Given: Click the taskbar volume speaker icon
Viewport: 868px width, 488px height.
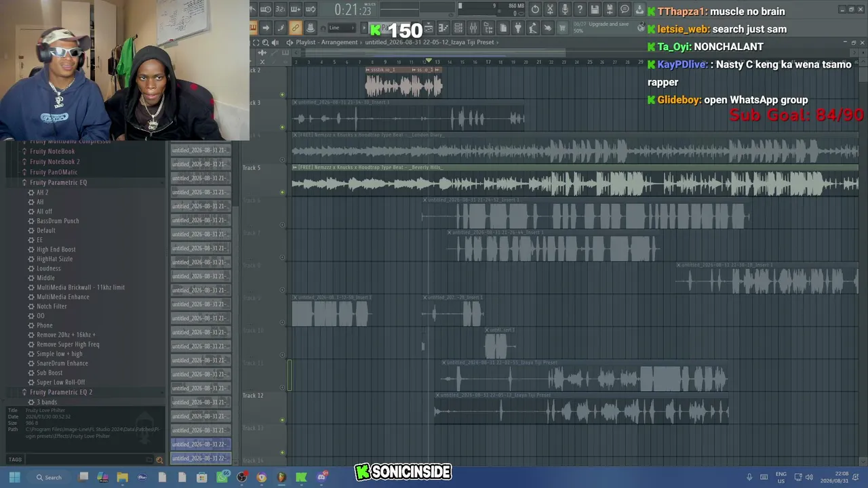Looking at the screenshot, I should pos(808,477).
